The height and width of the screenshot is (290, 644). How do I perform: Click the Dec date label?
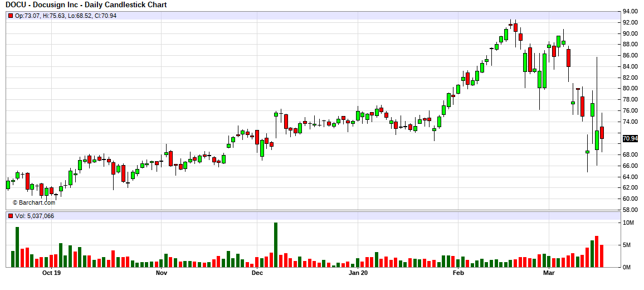[257, 273]
